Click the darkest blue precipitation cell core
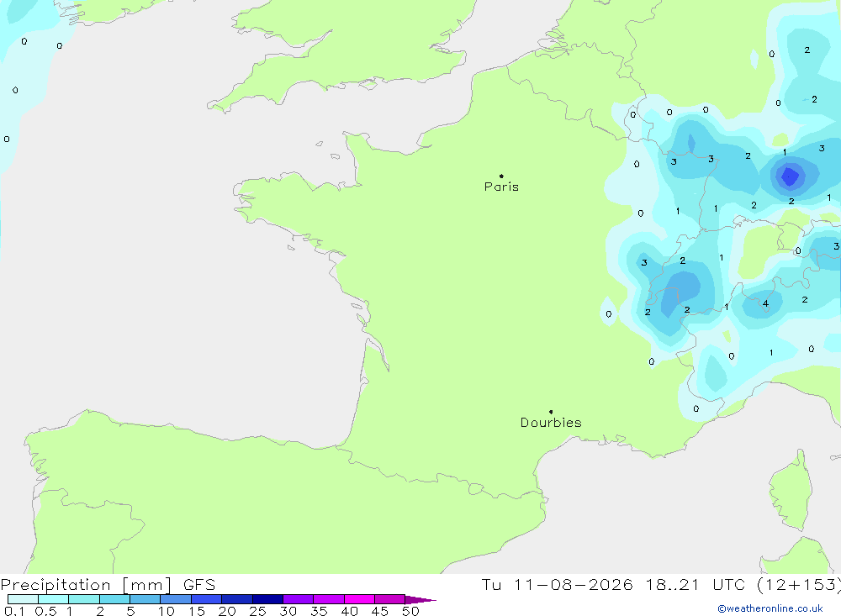Image resolution: width=841 pixels, height=616 pixels. click(x=790, y=176)
